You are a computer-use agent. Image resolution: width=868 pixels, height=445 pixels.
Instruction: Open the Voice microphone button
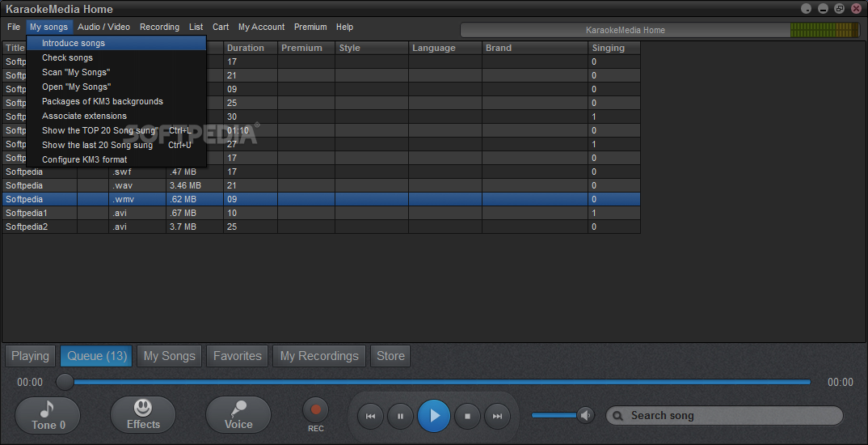click(x=238, y=415)
